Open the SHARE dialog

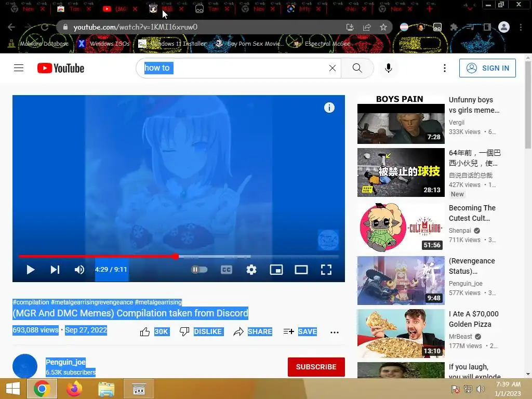tap(253, 331)
